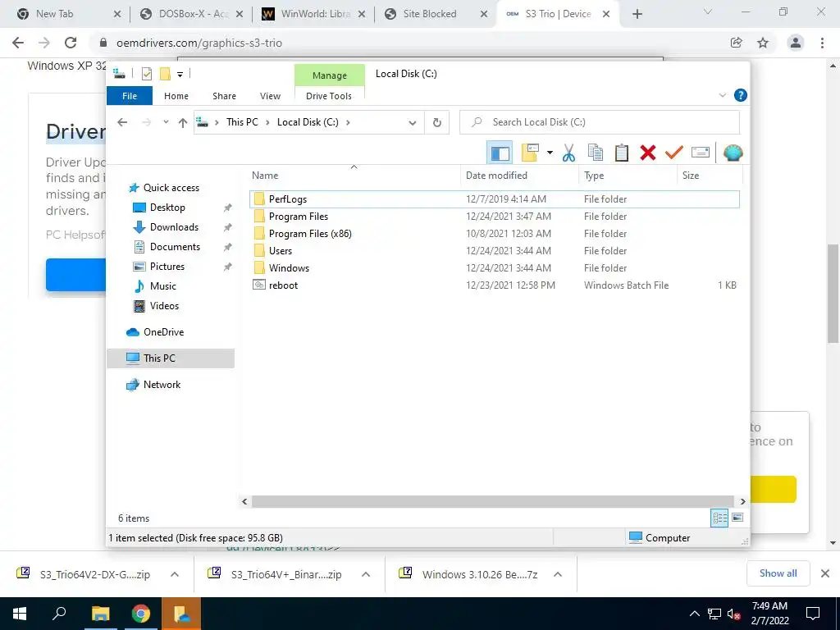The width and height of the screenshot is (840, 630).
Task: Sort by the Date modified column
Action: click(x=519, y=176)
